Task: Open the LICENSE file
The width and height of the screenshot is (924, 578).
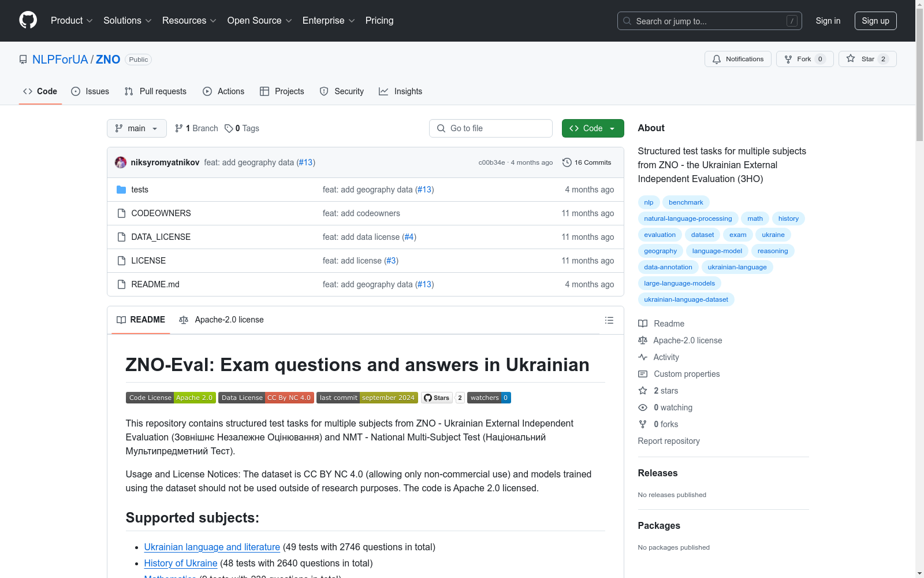Action: [148, 261]
